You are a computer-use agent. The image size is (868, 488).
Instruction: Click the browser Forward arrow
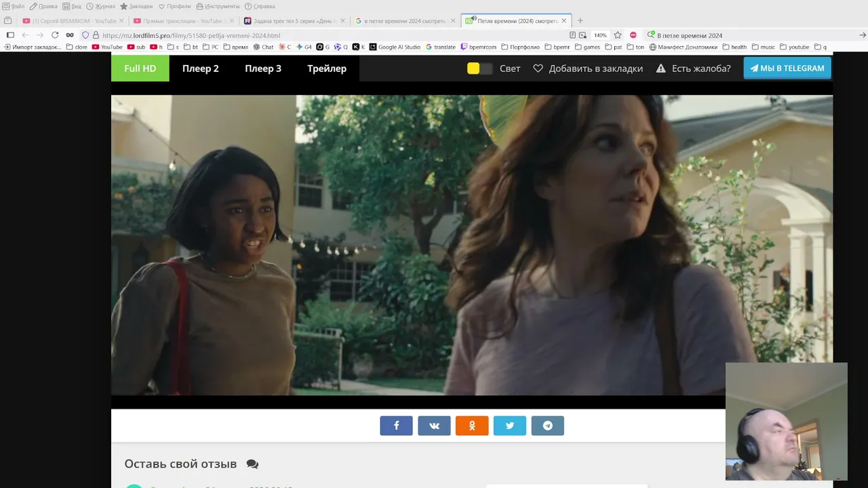point(40,35)
